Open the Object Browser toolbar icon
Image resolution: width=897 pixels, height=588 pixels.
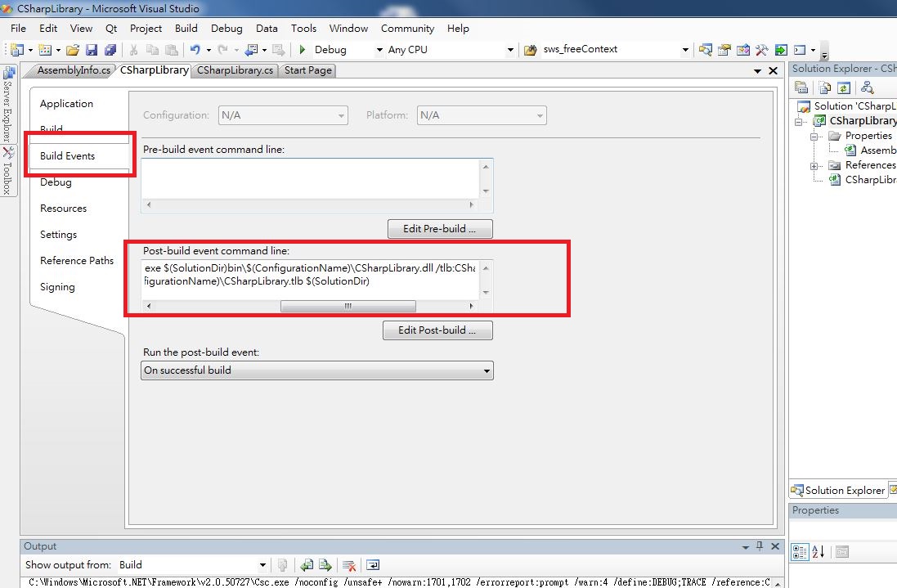743,50
